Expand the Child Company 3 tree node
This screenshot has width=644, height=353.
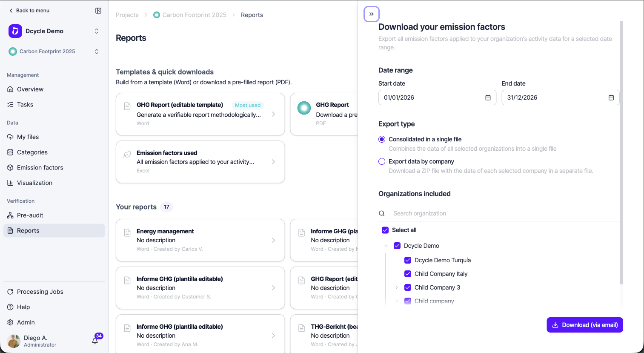(397, 287)
